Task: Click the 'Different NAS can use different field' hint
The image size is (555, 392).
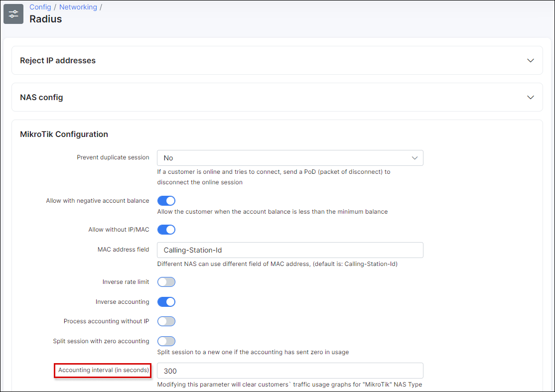Action: pos(277,264)
